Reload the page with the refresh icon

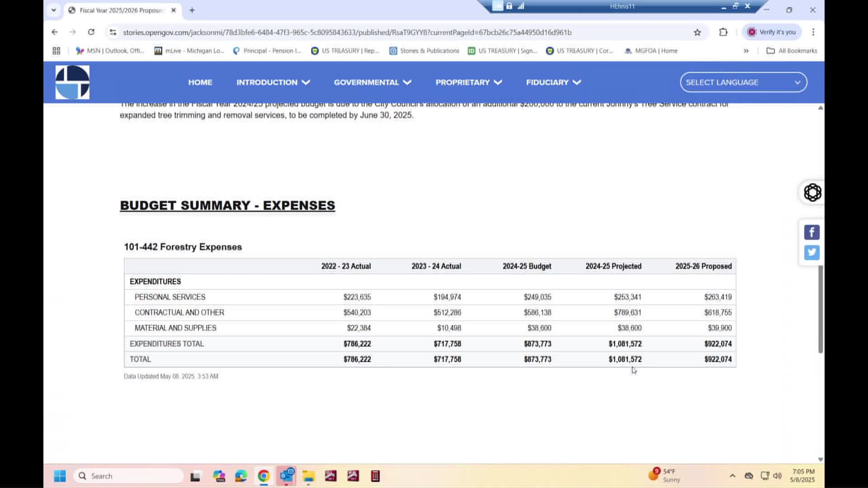coord(91,32)
